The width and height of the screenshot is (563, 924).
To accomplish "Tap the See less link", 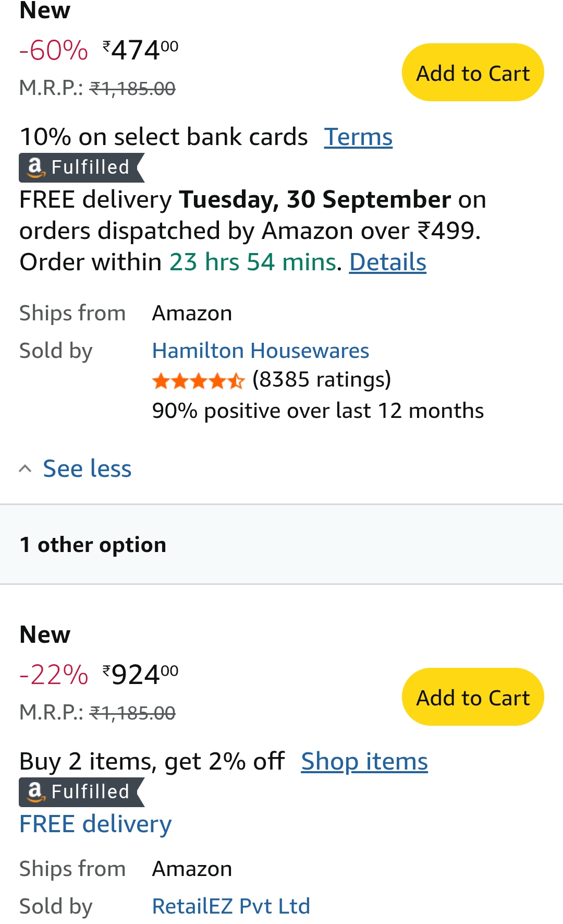I will 87,469.
